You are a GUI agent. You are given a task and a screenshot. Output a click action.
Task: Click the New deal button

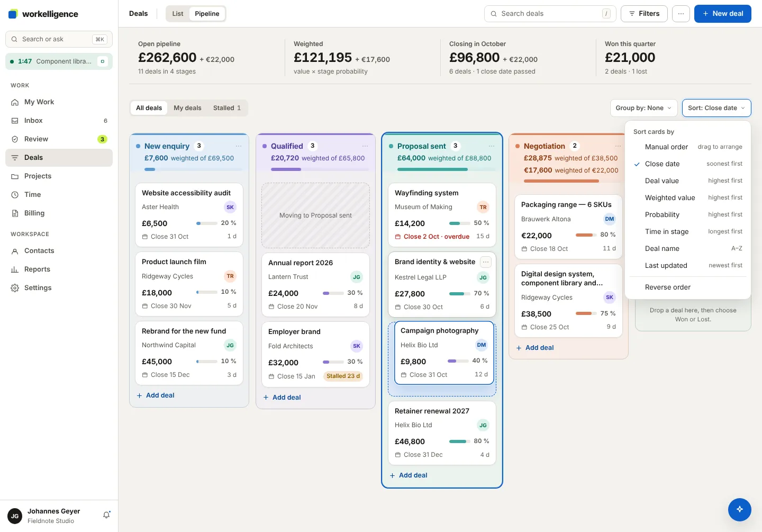(723, 14)
